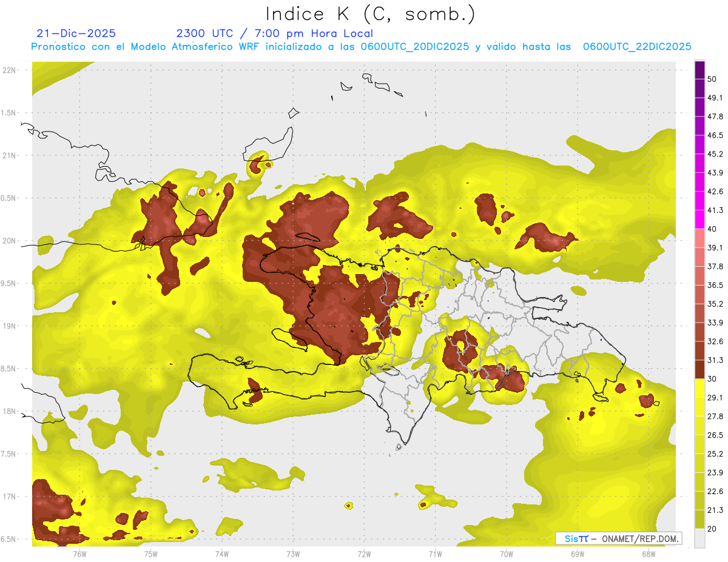Click the "19N" latitude label

tap(10, 326)
